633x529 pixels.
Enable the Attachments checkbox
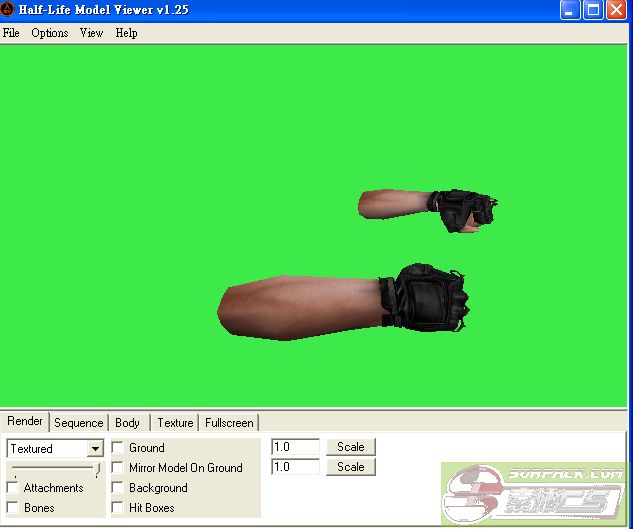point(13,488)
